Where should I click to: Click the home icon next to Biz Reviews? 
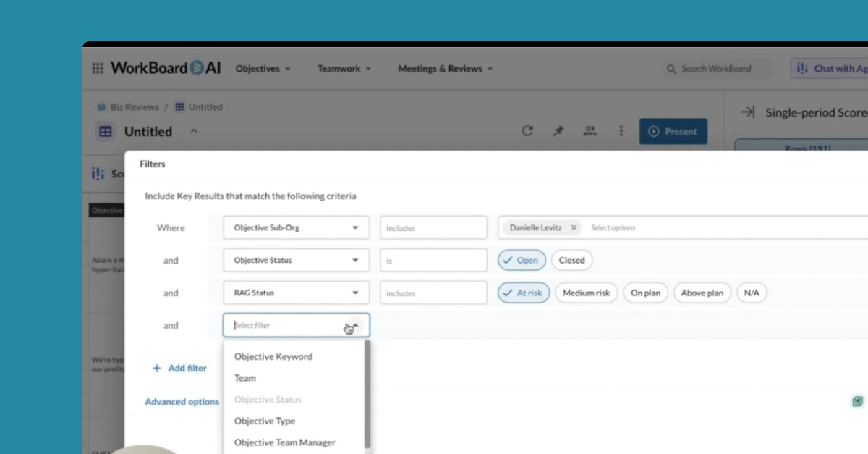(101, 106)
